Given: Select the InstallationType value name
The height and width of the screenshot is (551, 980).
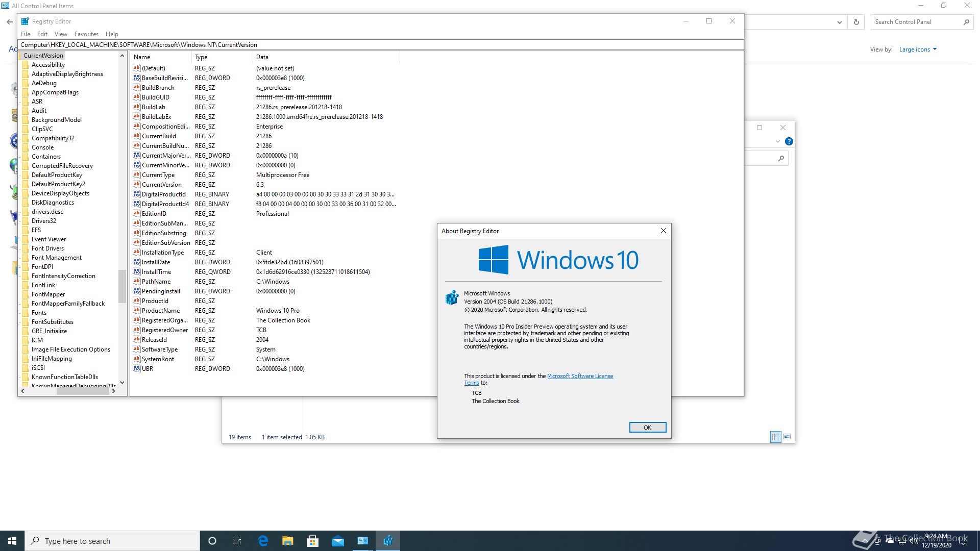Looking at the screenshot, I should [163, 253].
